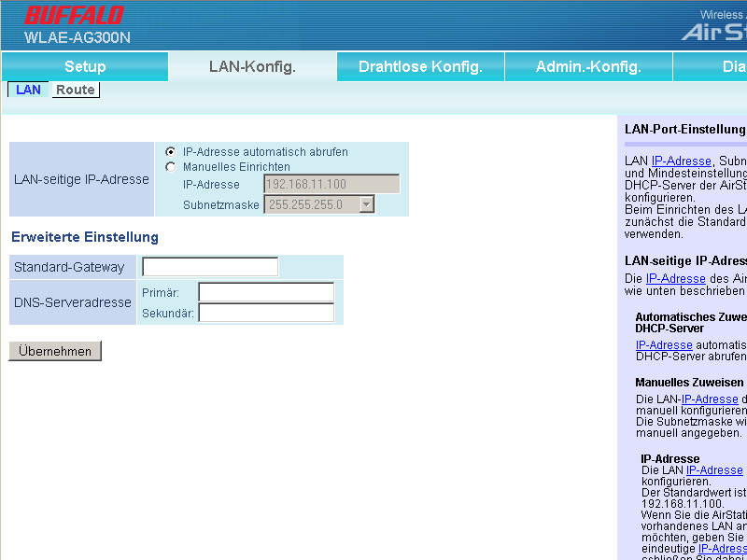
Task: Switch to the Drahtlose Konfig. tab
Action: (x=420, y=66)
